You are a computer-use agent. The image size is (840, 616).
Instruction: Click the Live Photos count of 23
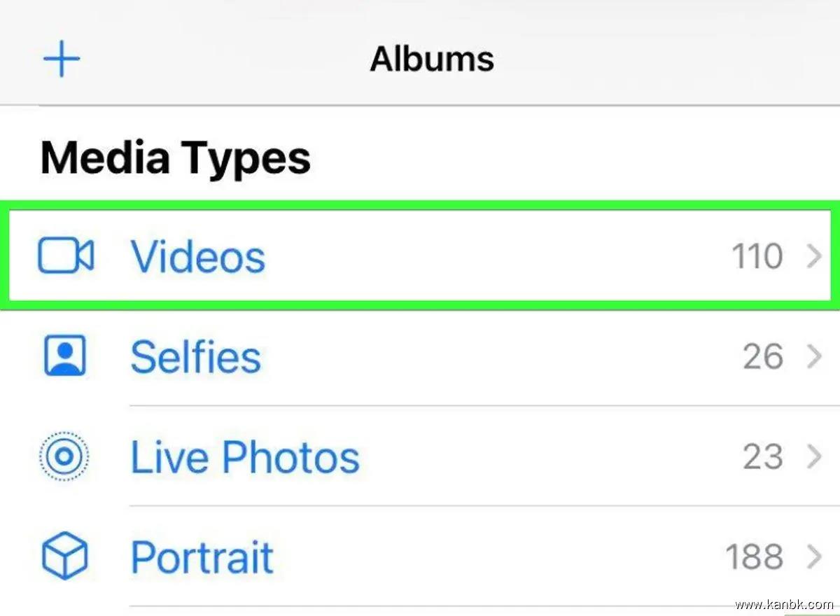tap(763, 457)
